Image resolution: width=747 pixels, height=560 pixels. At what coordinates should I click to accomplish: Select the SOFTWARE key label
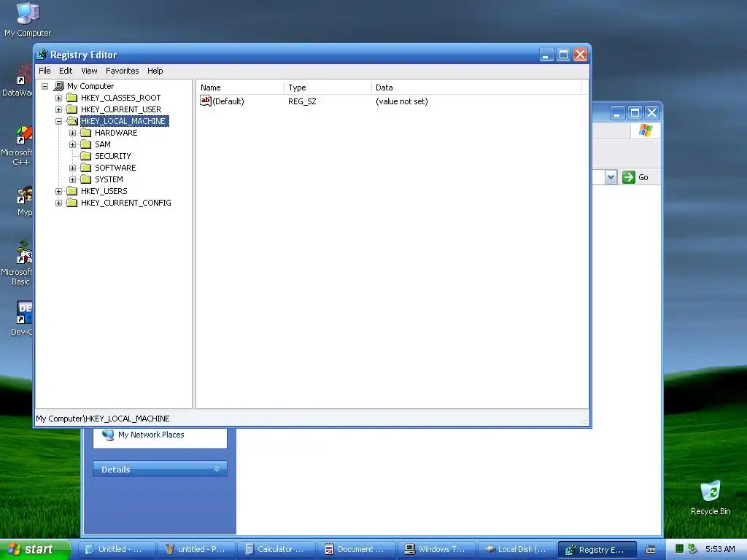115,168
